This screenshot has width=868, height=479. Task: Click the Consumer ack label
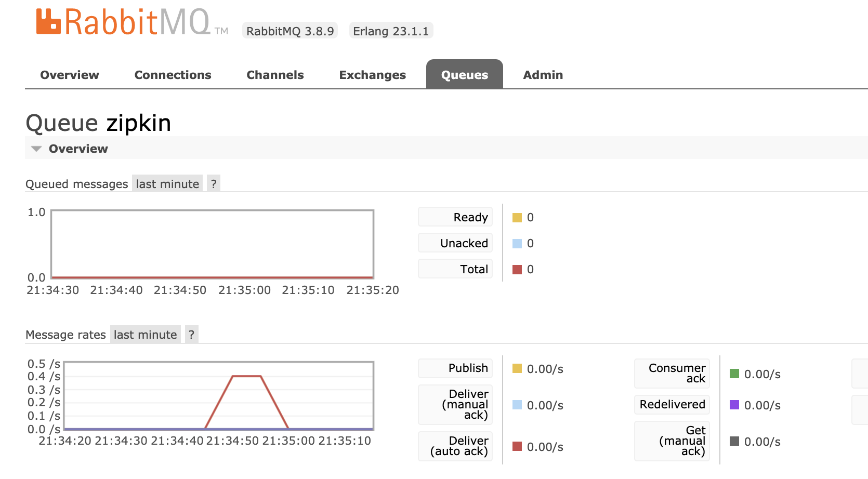(x=672, y=373)
